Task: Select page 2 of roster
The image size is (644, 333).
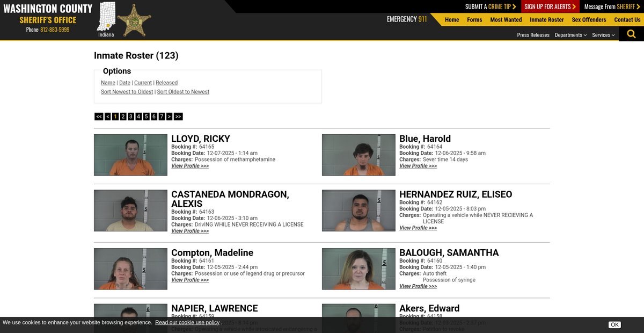Action: [123, 117]
